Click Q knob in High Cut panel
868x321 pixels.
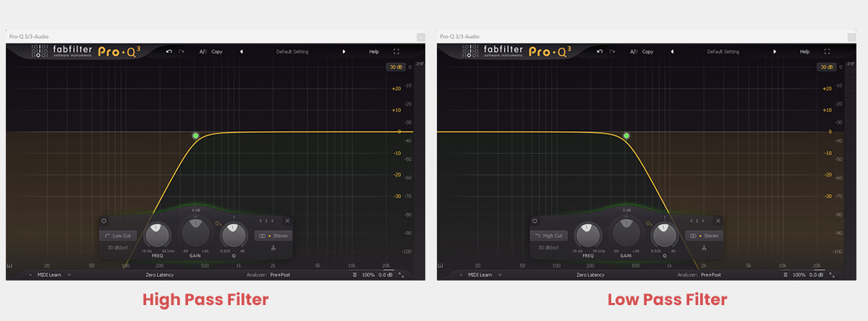(664, 234)
